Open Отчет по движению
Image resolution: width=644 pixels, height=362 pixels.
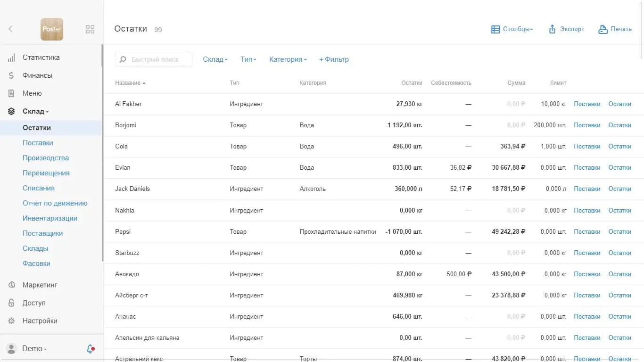(55, 203)
